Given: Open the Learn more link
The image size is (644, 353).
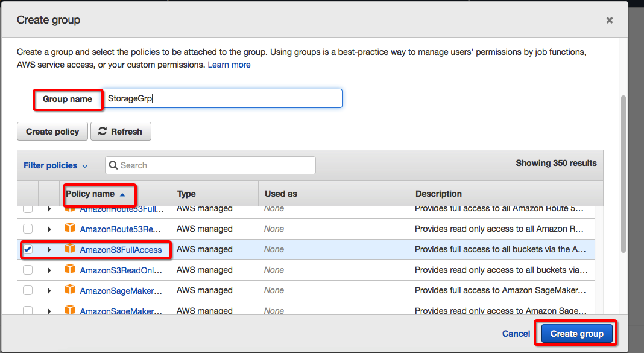Looking at the screenshot, I should tap(229, 65).
